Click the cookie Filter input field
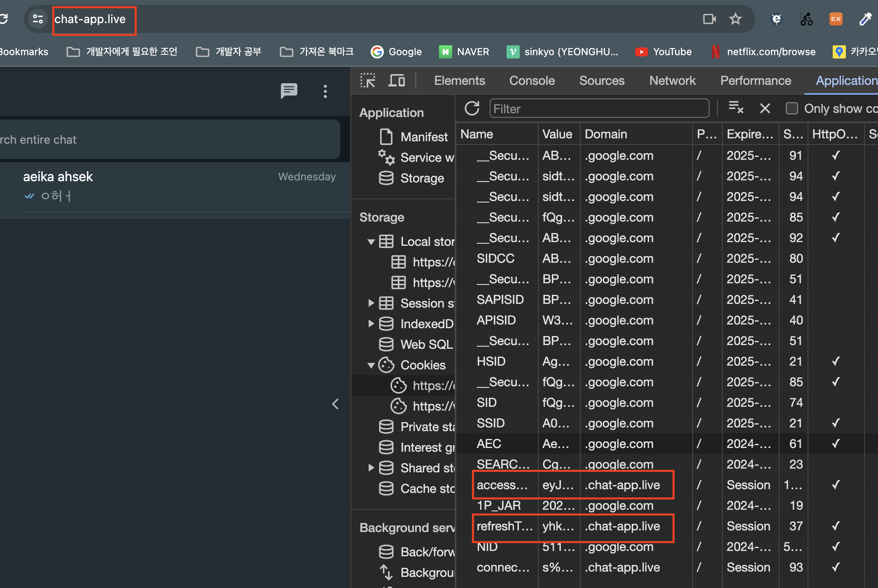Screen dimensions: 878x588 click(599, 109)
